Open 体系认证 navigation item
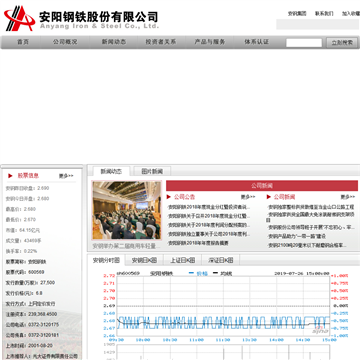The width and height of the screenshot is (360, 360). tap(256, 42)
